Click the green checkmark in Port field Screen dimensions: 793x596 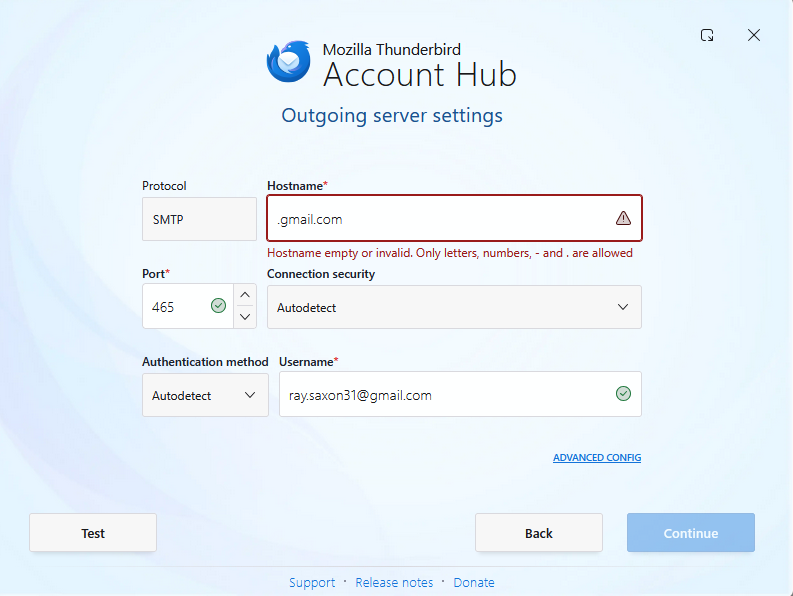click(218, 306)
